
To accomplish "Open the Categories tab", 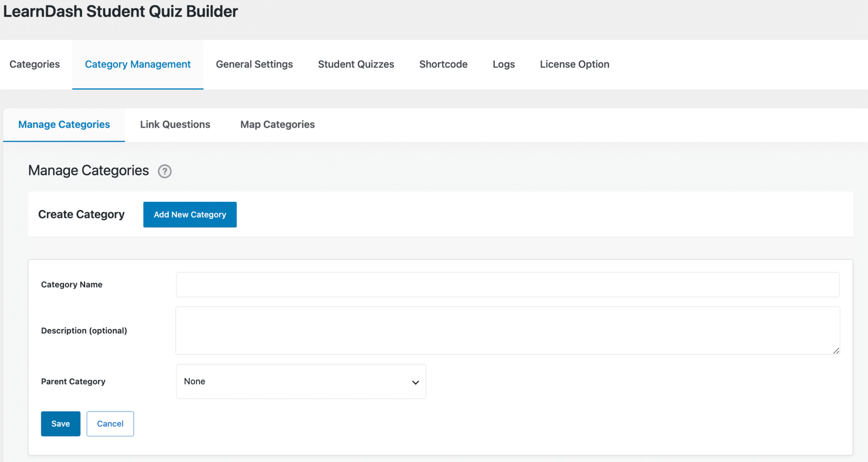I will [x=35, y=64].
